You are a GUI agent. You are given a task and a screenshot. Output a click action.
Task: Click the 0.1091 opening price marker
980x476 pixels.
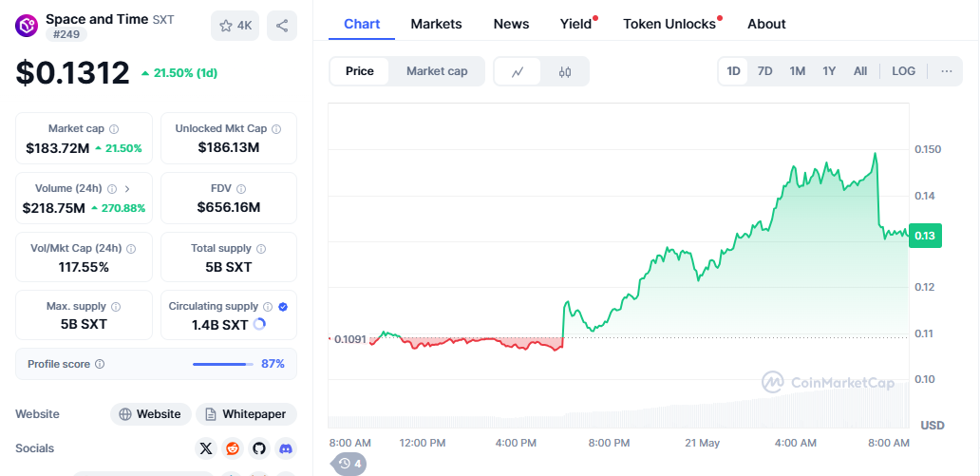pos(351,339)
